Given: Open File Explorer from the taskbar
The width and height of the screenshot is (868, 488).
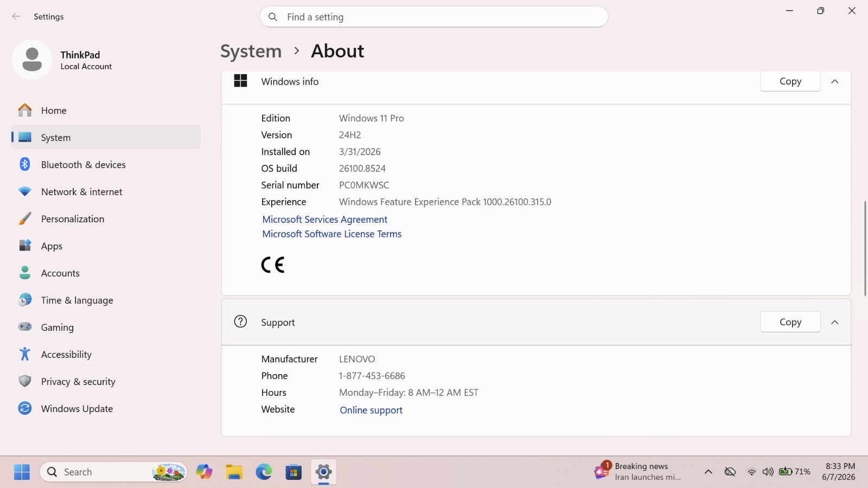Looking at the screenshot, I should tap(234, 472).
